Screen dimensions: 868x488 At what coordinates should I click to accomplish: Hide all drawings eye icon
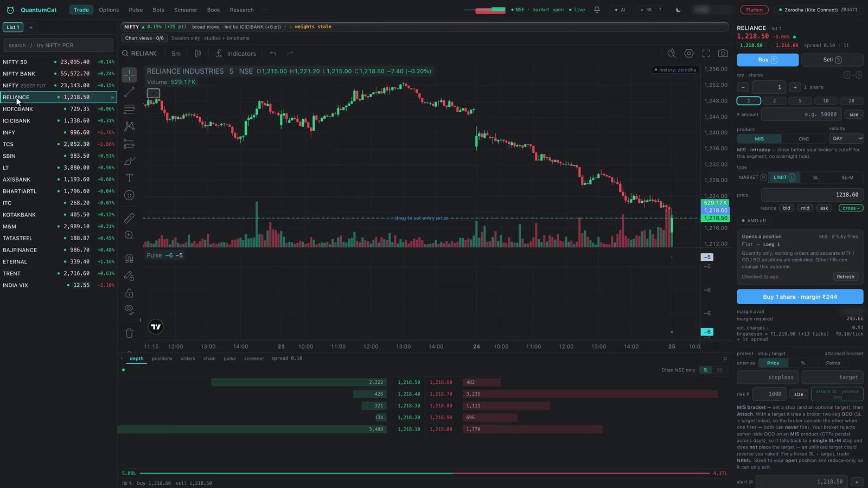[x=129, y=310]
